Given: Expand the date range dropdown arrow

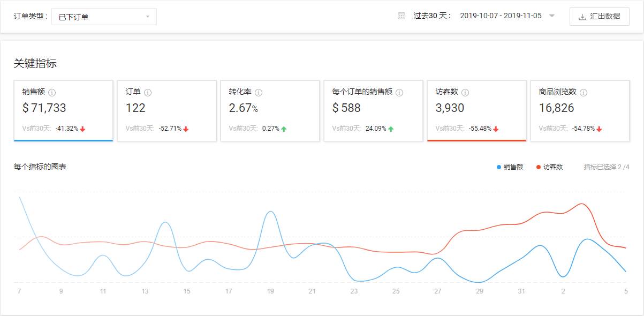Looking at the screenshot, I should click(552, 16).
